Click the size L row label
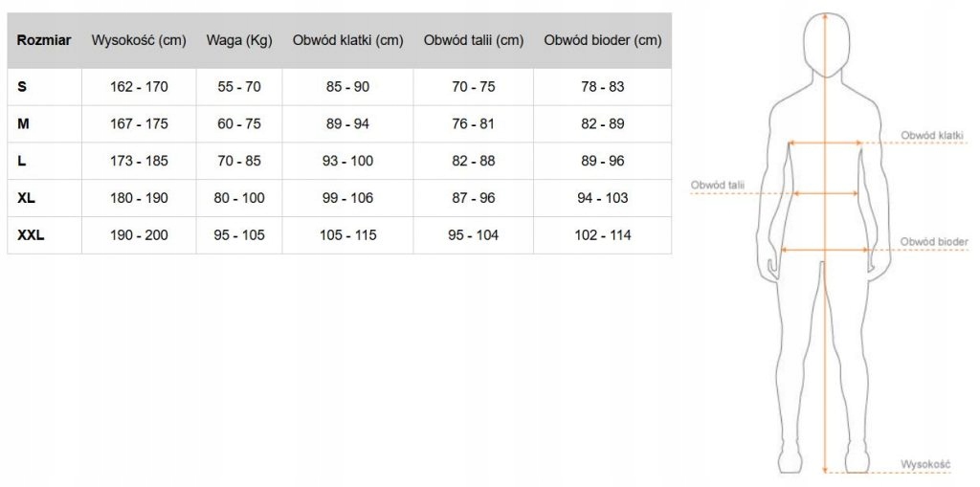This screenshot has width=980, height=487. tap(22, 161)
